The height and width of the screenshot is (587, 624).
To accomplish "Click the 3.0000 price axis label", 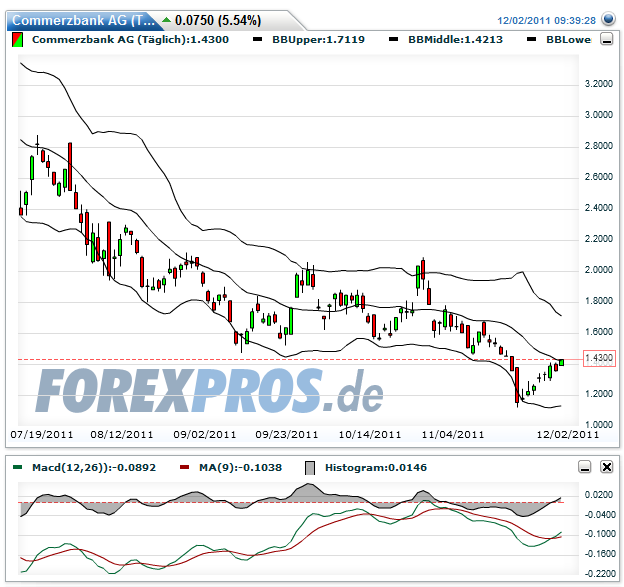I will (x=599, y=115).
